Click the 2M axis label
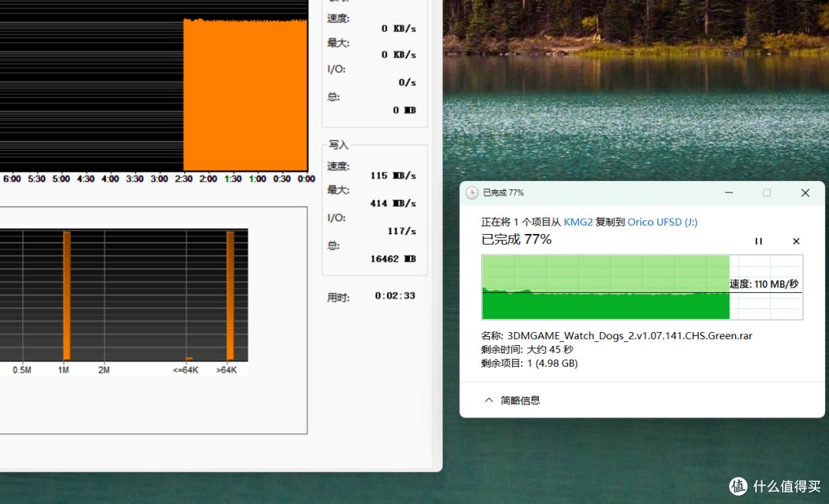Screen dimensions: 829x504 [104, 370]
